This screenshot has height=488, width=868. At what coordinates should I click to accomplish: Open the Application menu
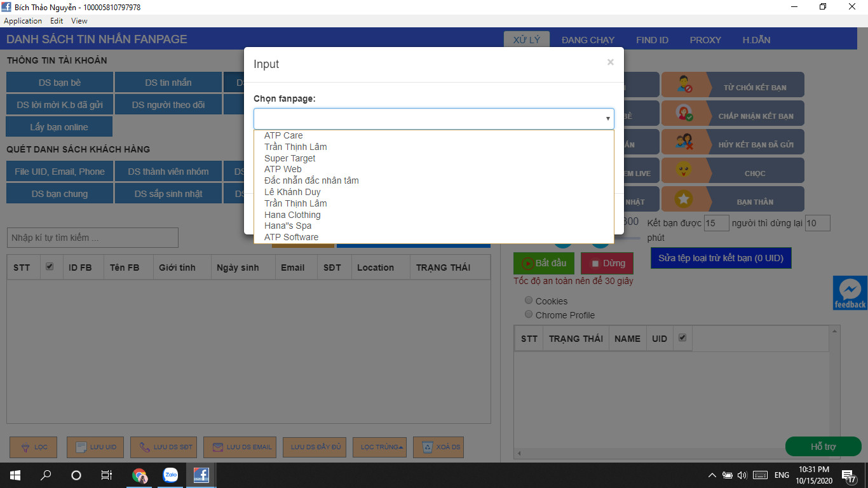[x=23, y=21]
